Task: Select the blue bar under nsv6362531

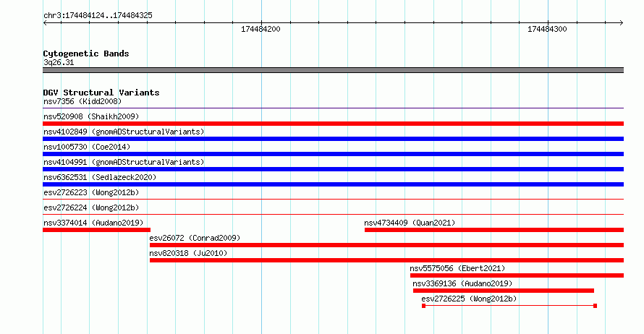Action: [333, 184]
